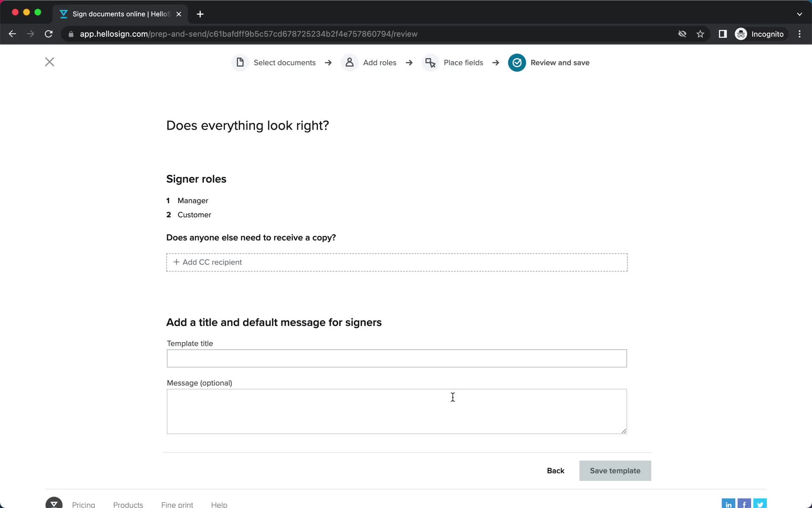Bookmark this page with the star icon
Screen dimensions: 812x508
[x=700, y=34]
